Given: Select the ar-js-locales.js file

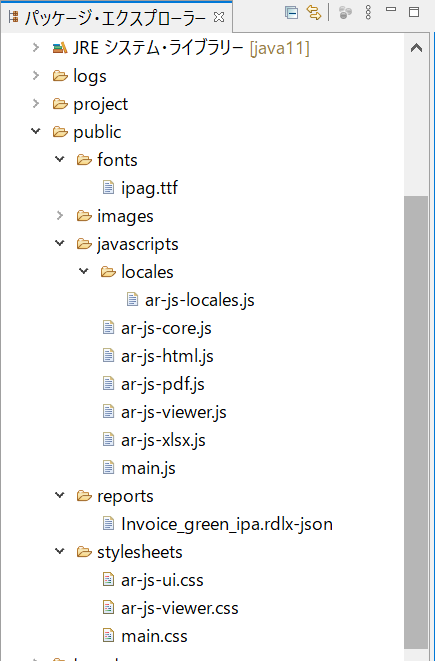Looking at the screenshot, I should point(199,300).
